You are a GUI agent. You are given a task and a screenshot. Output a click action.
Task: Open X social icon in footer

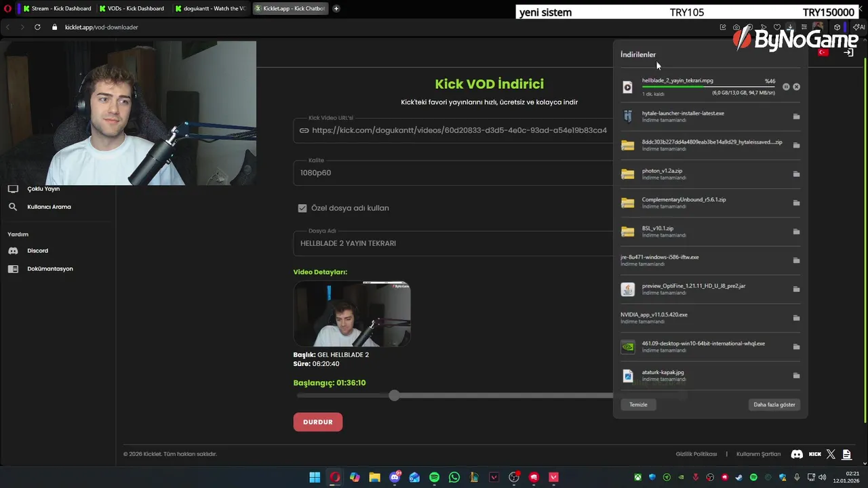pyautogui.click(x=831, y=454)
